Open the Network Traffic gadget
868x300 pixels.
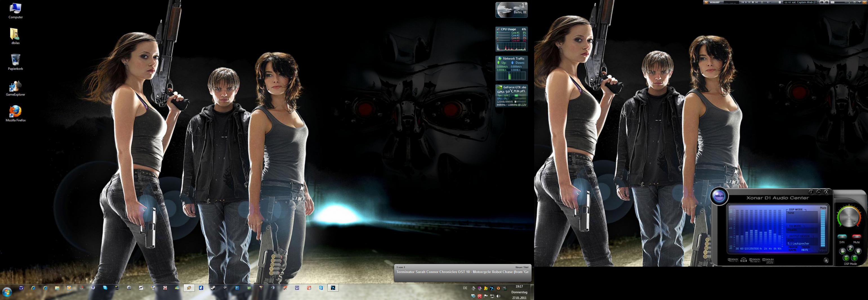[512, 68]
